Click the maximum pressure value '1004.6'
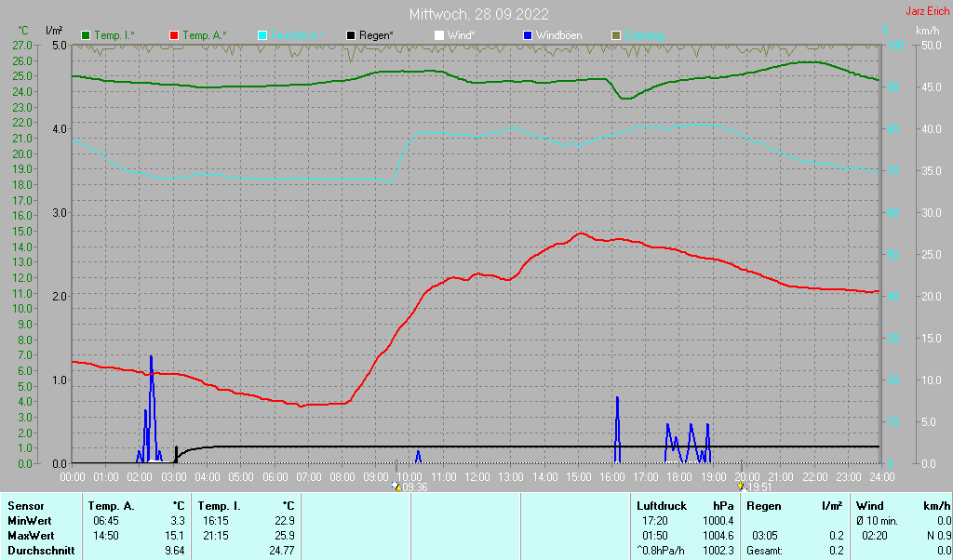 click(x=719, y=537)
